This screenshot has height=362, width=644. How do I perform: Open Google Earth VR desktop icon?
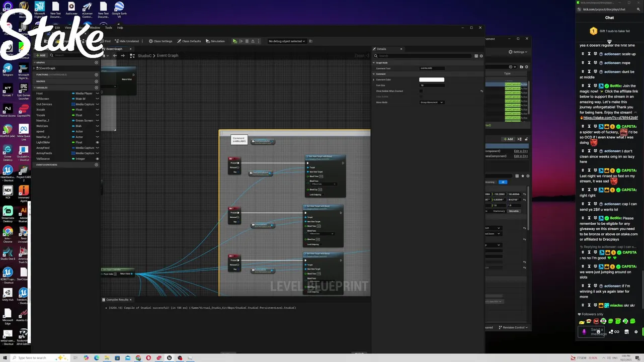coord(119,10)
